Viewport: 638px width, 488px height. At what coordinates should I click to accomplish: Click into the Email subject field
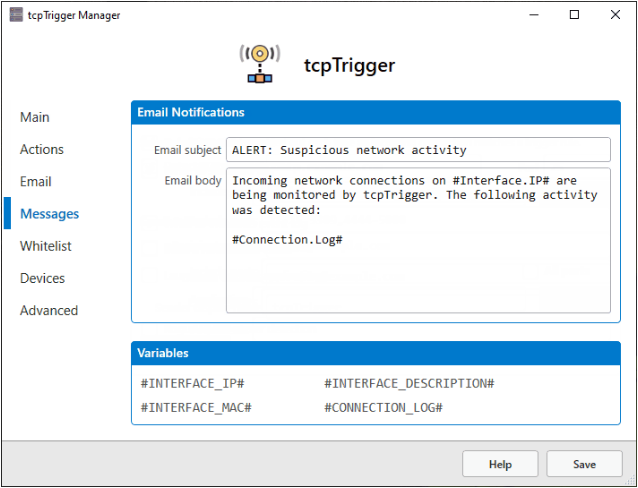418,150
